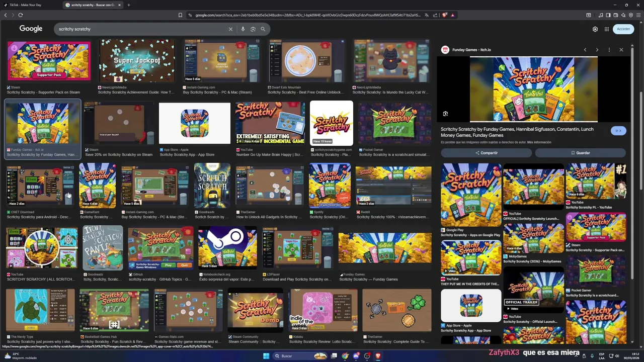This screenshot has width=644, height=362.
Task: Submit search with magnifier icon
Action: click(263, 29)
